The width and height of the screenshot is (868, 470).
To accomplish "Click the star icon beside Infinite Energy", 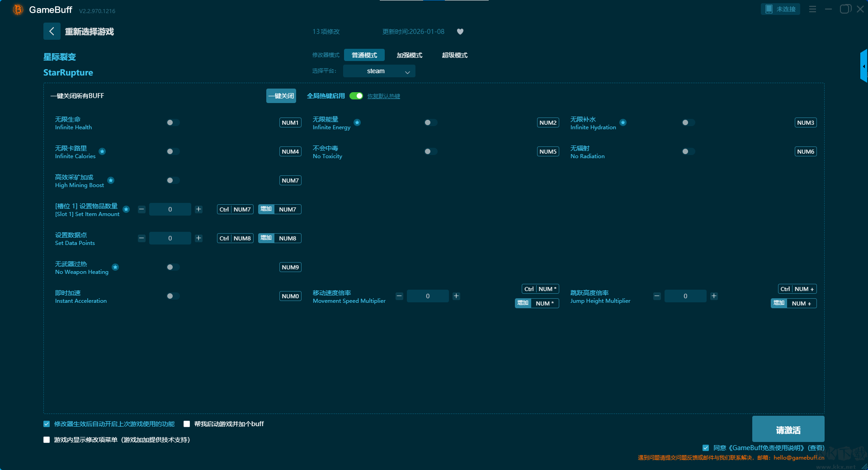I will click(x=357, y=122).
